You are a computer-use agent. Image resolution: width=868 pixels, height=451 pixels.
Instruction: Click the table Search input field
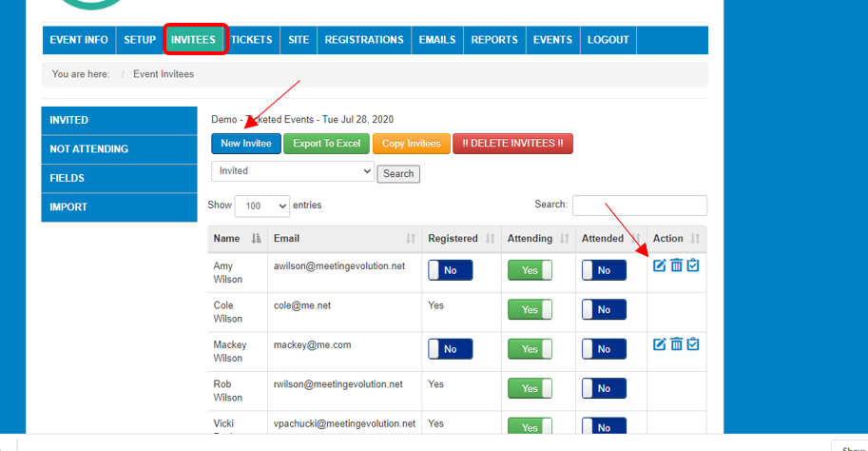click(639, 206)
